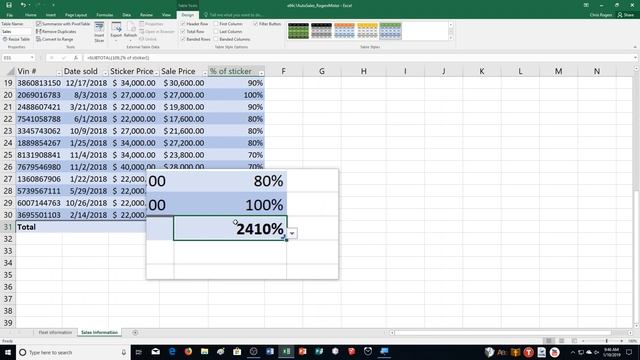Open the Review ribbon tab
640x360 pixels.
[146, 15]
